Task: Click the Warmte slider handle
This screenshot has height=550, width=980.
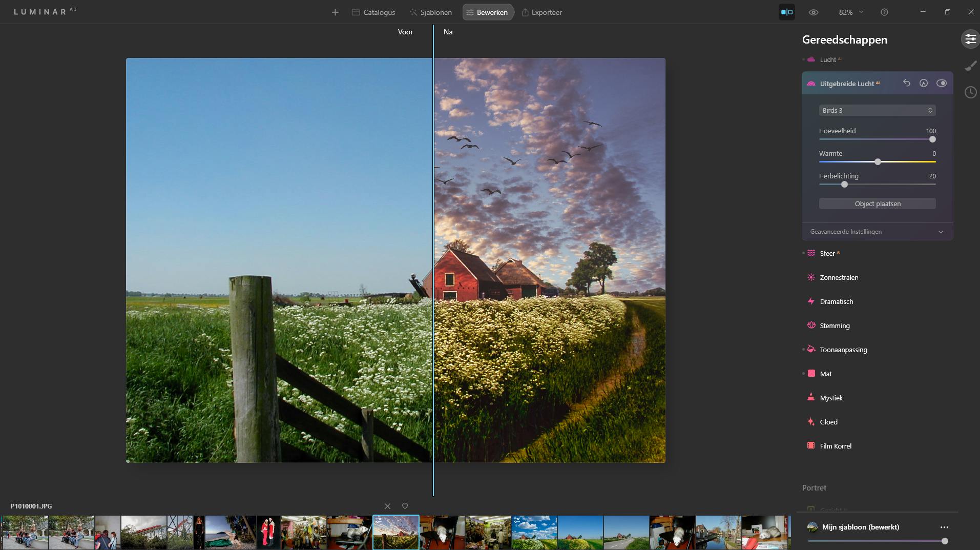Action: click(x=878, y=162)
